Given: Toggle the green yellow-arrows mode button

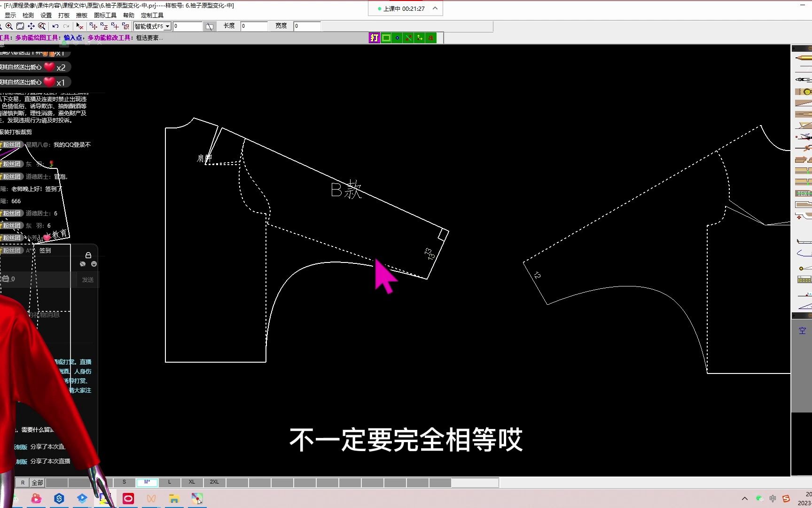Looking at the screenshot, I should [x=420, y=38].
